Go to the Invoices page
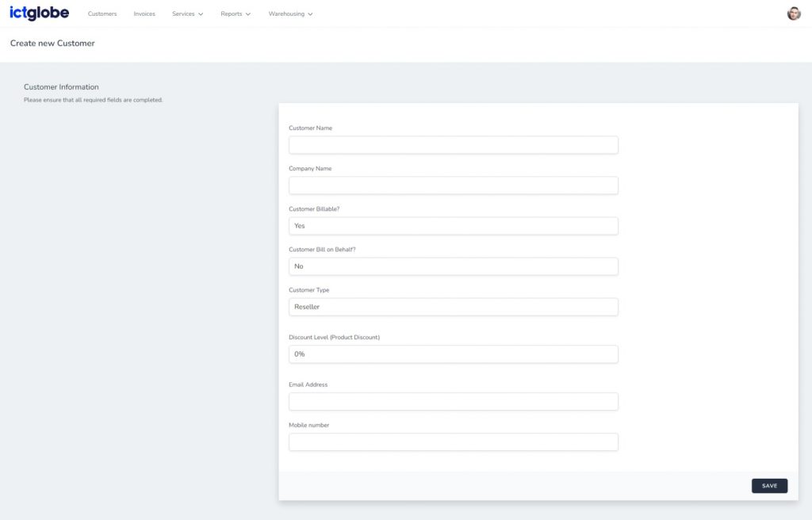The height and width of the screenshot is (520, 812). (144, 14)
